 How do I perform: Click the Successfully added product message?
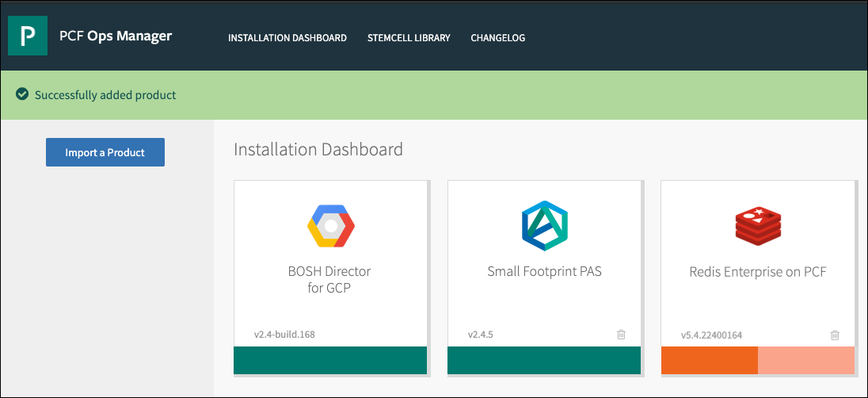point(105,95)
